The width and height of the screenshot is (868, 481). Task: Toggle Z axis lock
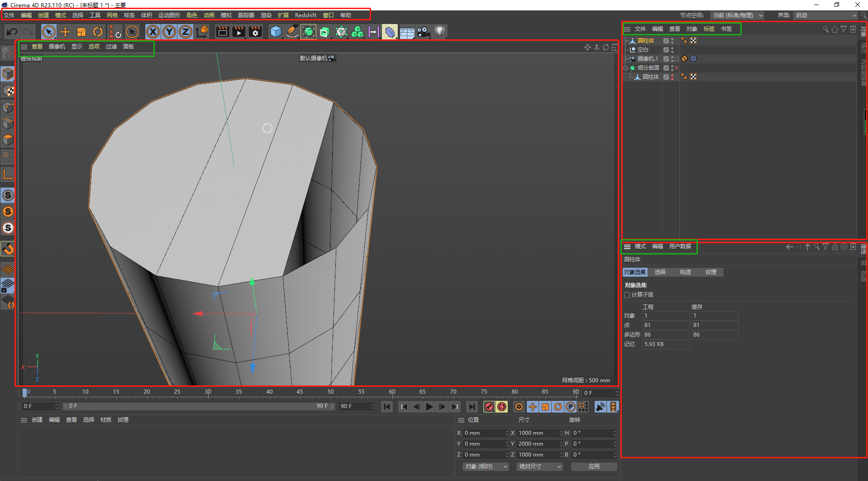pos(185,32)
